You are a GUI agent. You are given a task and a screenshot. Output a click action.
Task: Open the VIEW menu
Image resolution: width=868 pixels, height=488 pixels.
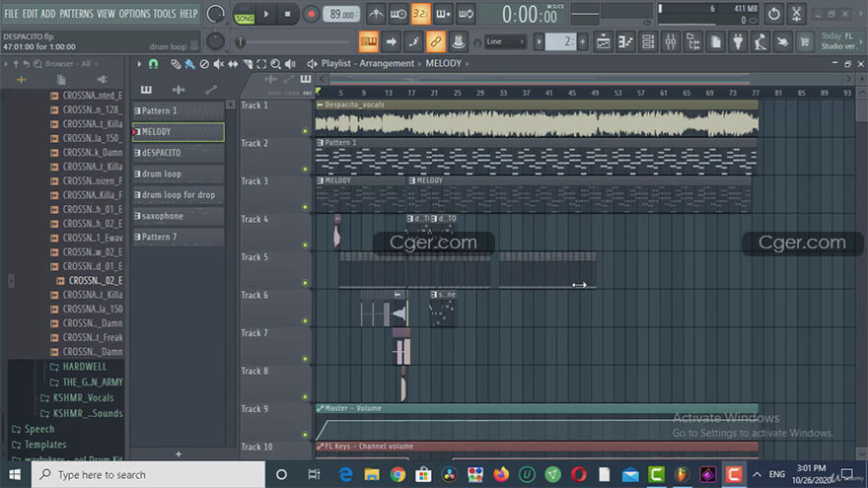(106, 14)
